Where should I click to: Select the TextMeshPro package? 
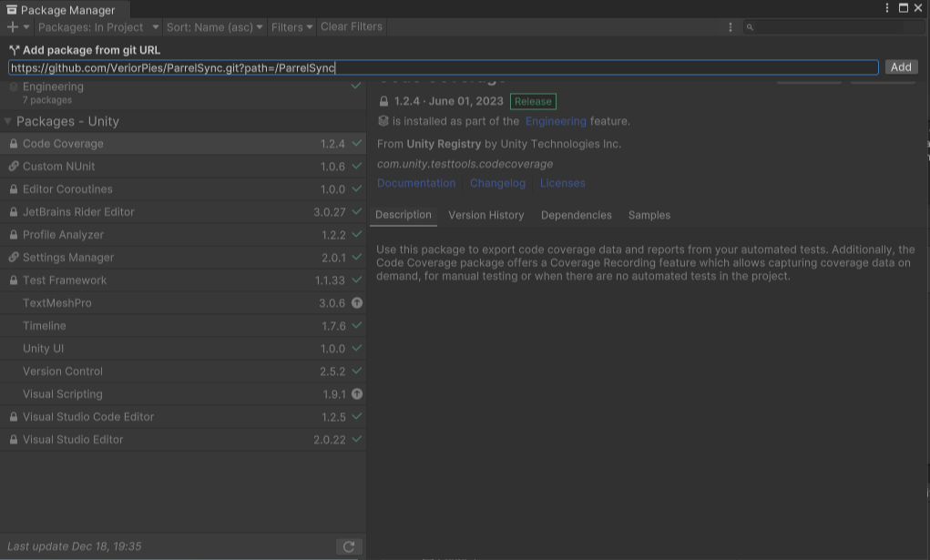click(x=183, y=302)
